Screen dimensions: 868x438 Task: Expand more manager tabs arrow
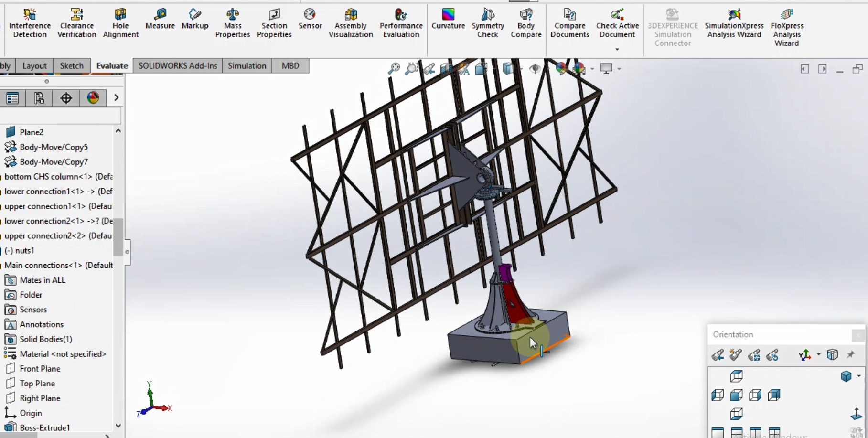(116, 98)
